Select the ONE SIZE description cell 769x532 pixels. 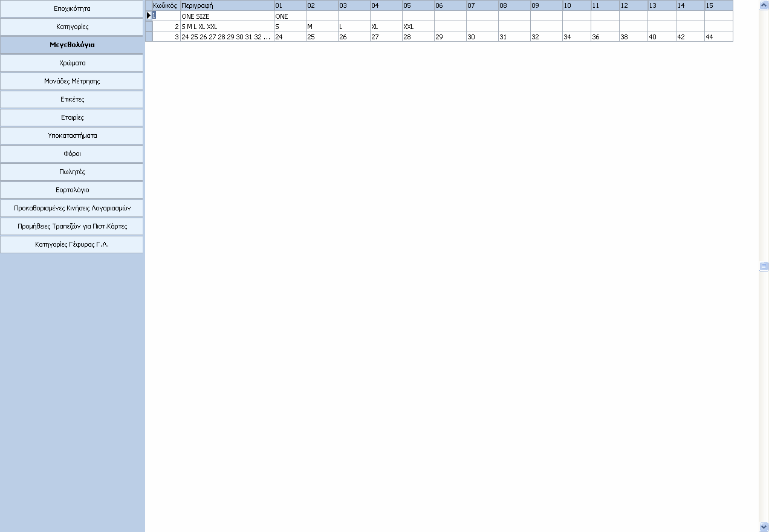coord(227,16)
